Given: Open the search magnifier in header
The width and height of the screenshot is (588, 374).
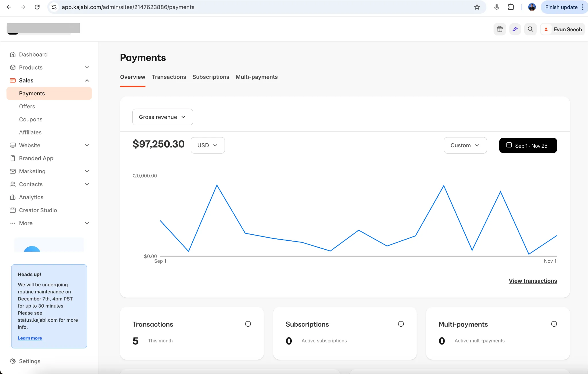Looking at the screenshot, I should point(530,29).
